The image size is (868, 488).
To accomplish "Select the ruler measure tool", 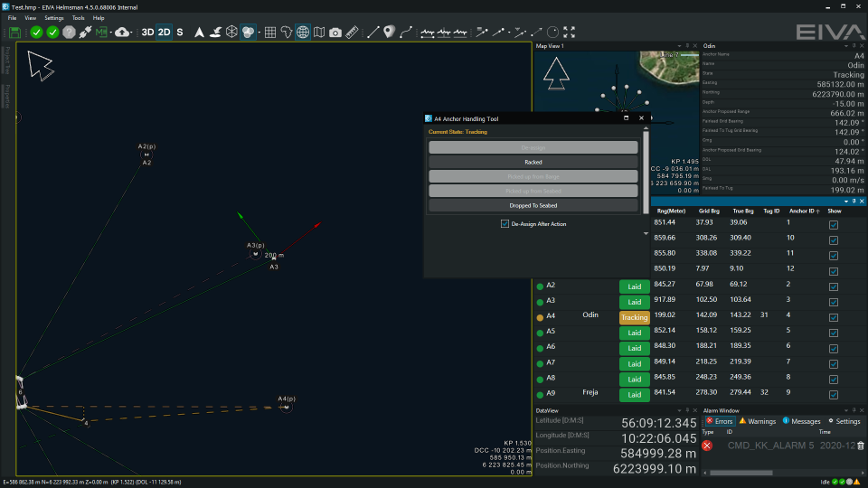I will click(353, 33).
